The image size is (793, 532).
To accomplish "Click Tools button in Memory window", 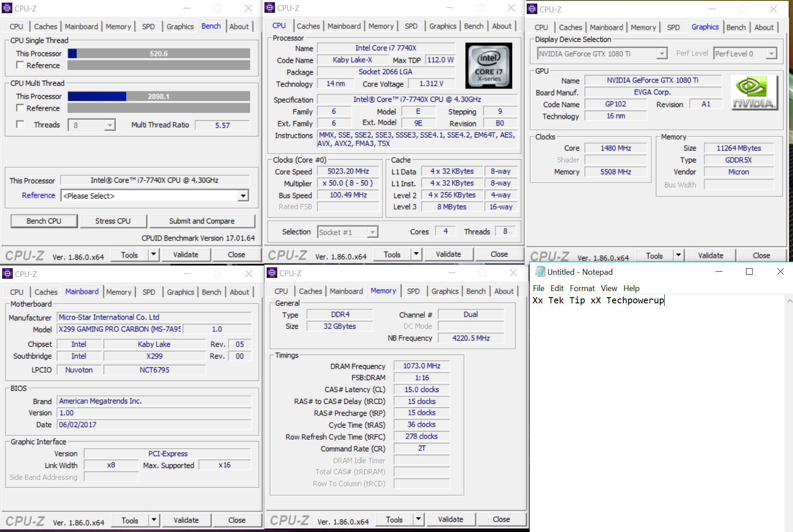I will 394,519.
